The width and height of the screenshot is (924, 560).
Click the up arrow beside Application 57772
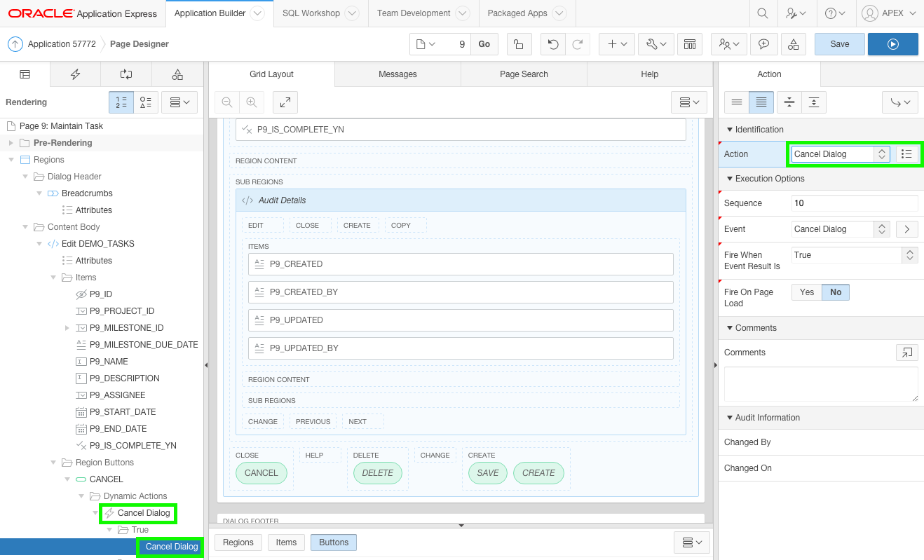15,44
